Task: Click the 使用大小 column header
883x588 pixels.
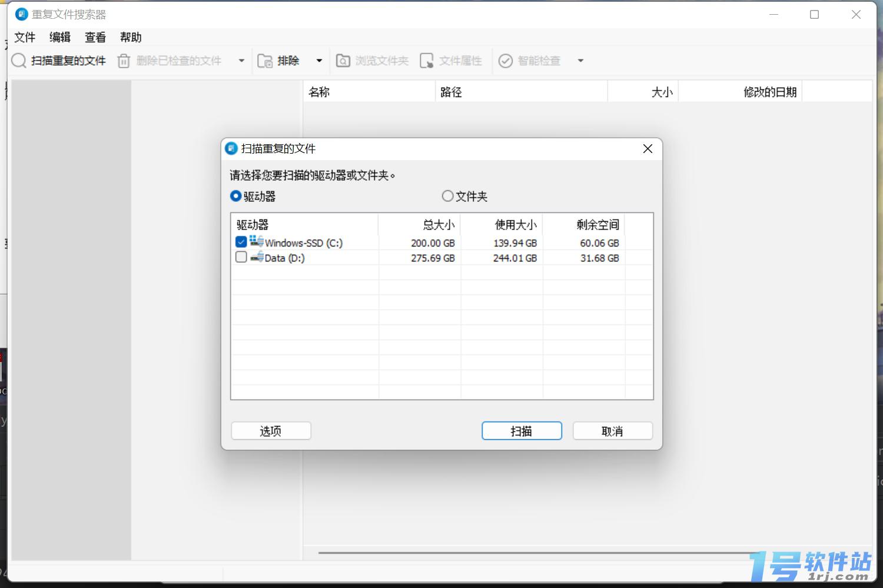Action: tap(502, 224)
